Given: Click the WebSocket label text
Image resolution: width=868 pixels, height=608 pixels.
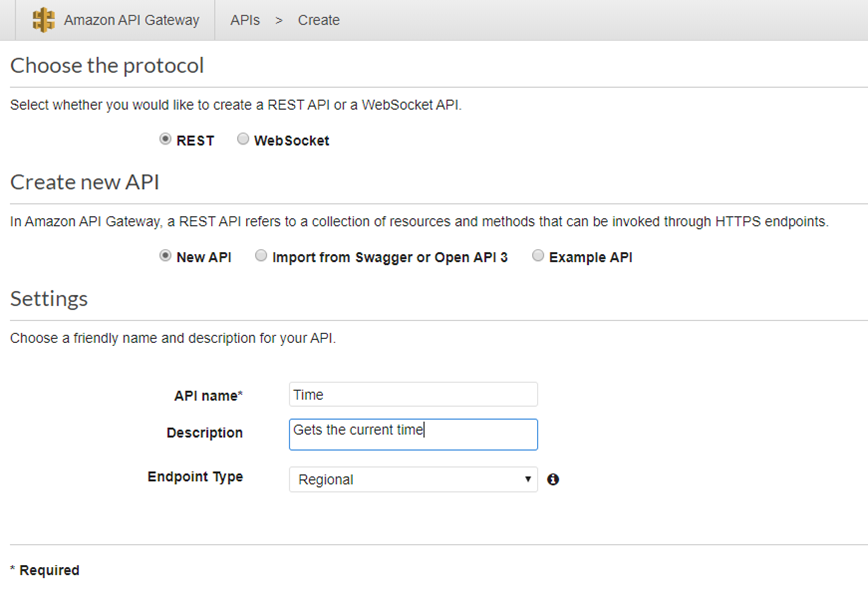Looking at the screenshot, I should (x=292, y=141).
